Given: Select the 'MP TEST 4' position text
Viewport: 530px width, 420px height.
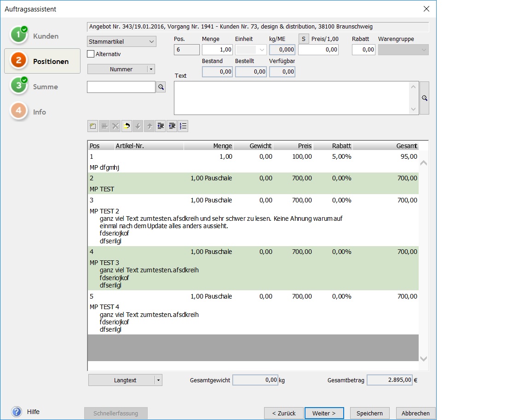Looking at the screenshot, I should click(104, 307).
